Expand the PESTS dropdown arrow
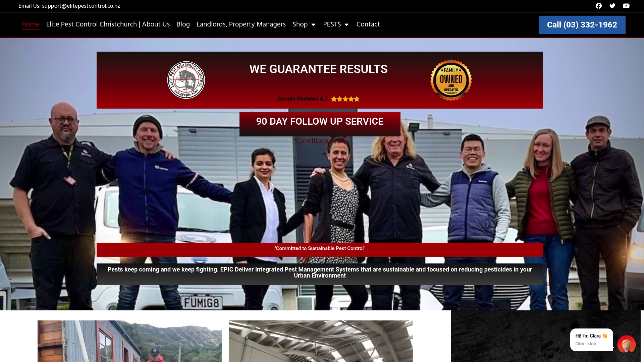 click(x=346, y=24)
